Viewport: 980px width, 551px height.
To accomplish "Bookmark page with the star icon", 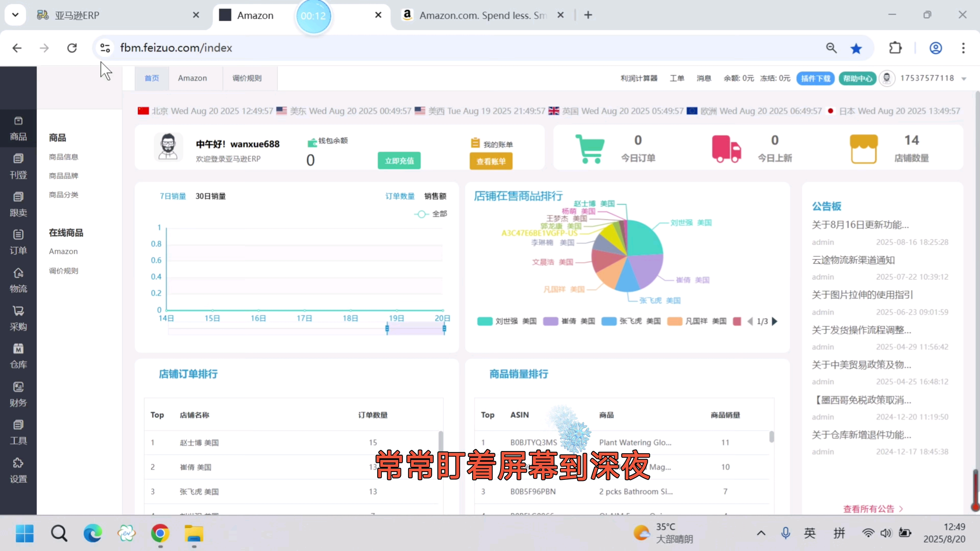I will click(x=856, y=48).
